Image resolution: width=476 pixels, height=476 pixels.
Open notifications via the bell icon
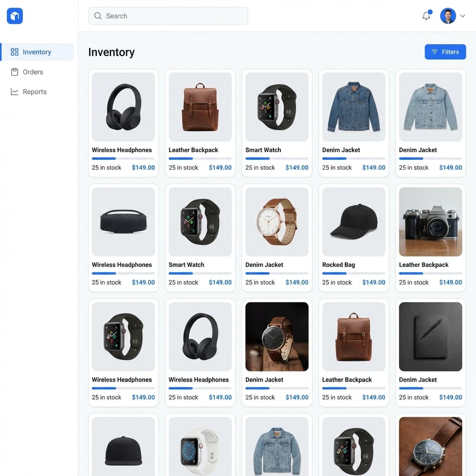pyautogui.click(x=426, y=16)
